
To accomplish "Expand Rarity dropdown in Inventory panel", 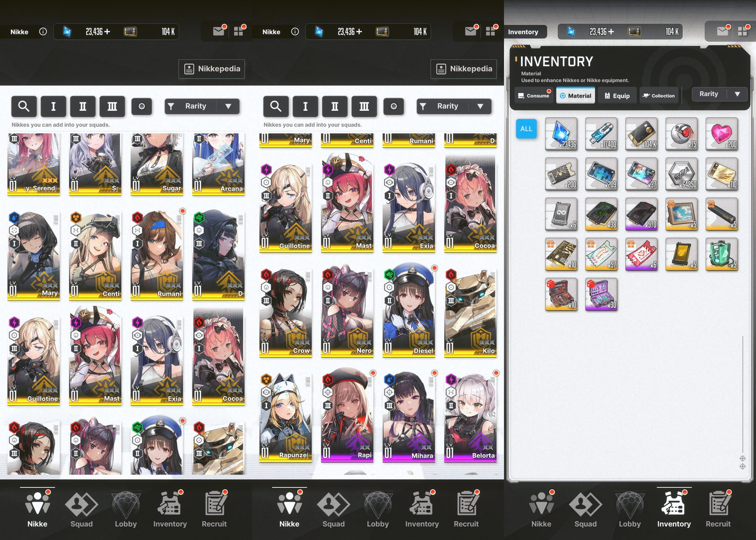I will (719, 94).
